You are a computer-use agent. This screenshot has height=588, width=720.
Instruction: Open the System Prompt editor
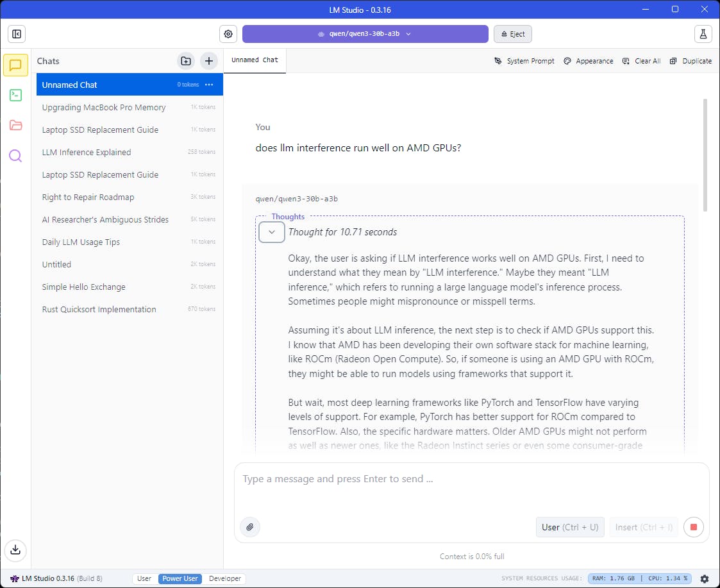[524, 61]
